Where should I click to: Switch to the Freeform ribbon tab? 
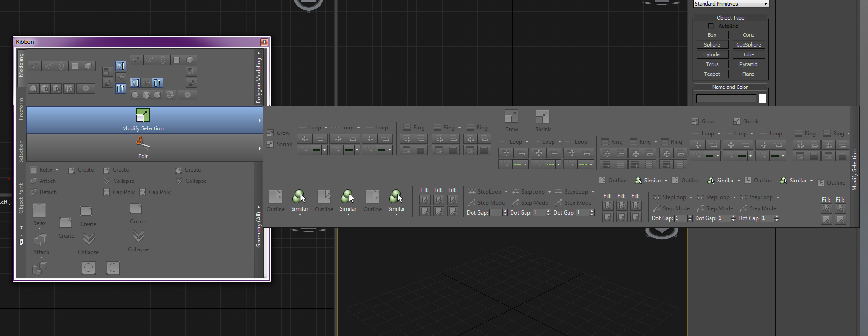point(21,109)
